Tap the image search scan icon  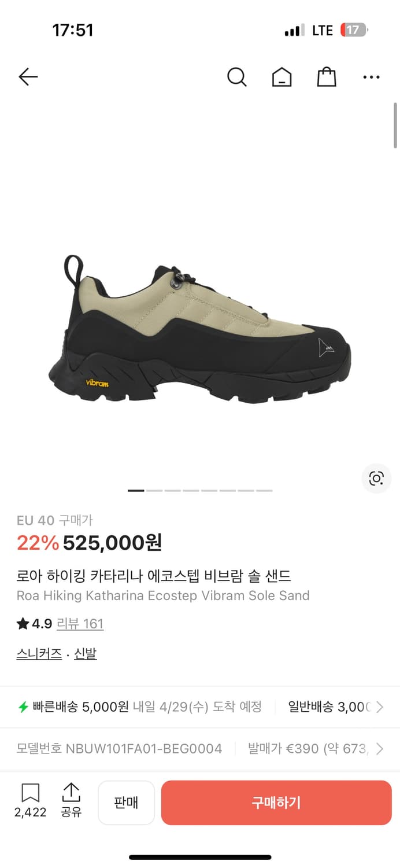pos(376,479)
